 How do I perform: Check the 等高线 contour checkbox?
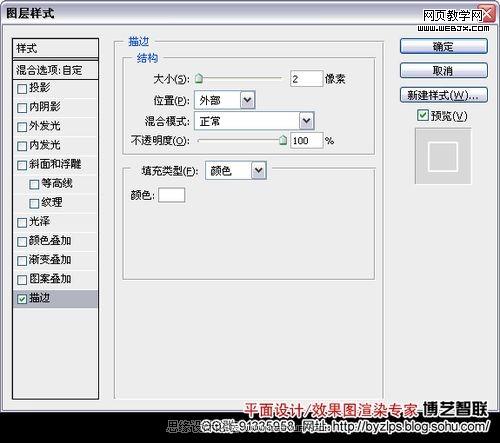pos(34,184)
